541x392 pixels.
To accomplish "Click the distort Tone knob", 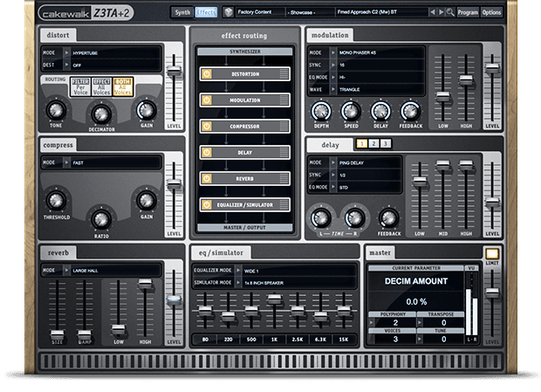I will pos(56,110).
